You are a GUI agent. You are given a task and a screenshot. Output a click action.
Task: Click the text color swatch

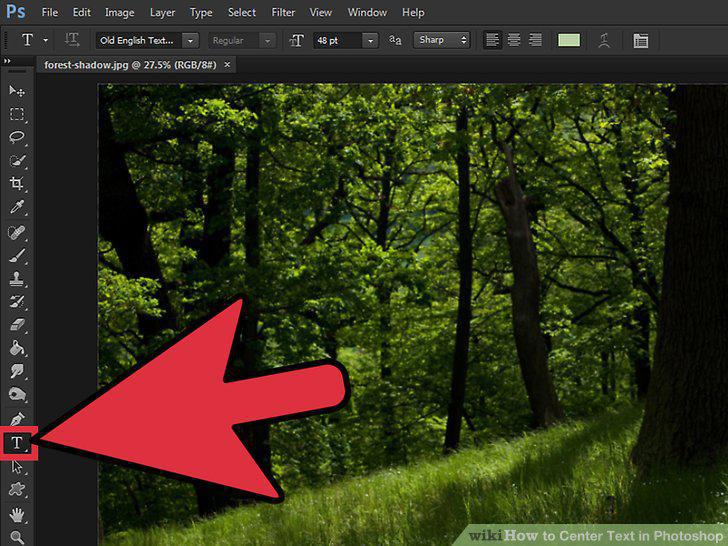click(569, 40)
